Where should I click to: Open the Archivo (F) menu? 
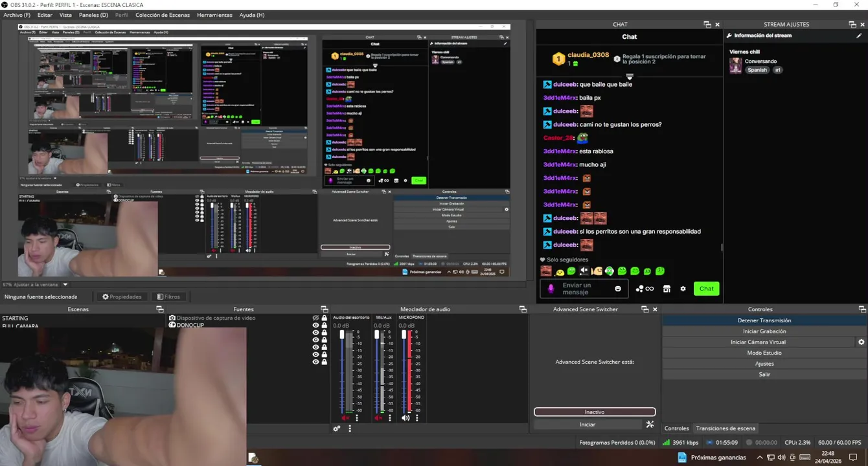click(x=17, y=15)
